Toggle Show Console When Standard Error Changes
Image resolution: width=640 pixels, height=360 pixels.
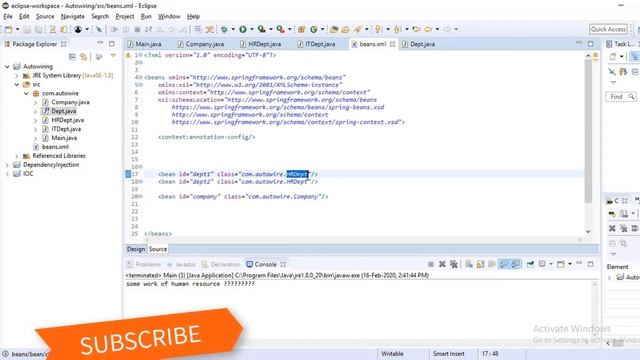[x=516, y=264]
